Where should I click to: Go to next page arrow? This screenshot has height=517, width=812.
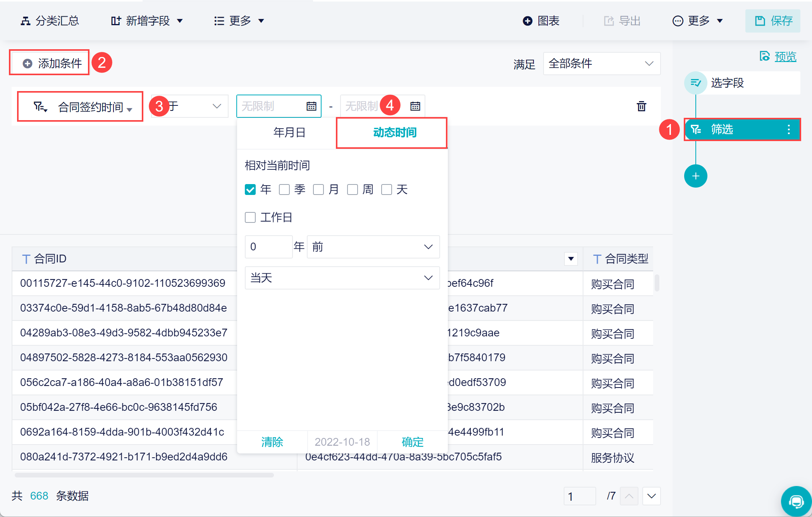(651, 496)
